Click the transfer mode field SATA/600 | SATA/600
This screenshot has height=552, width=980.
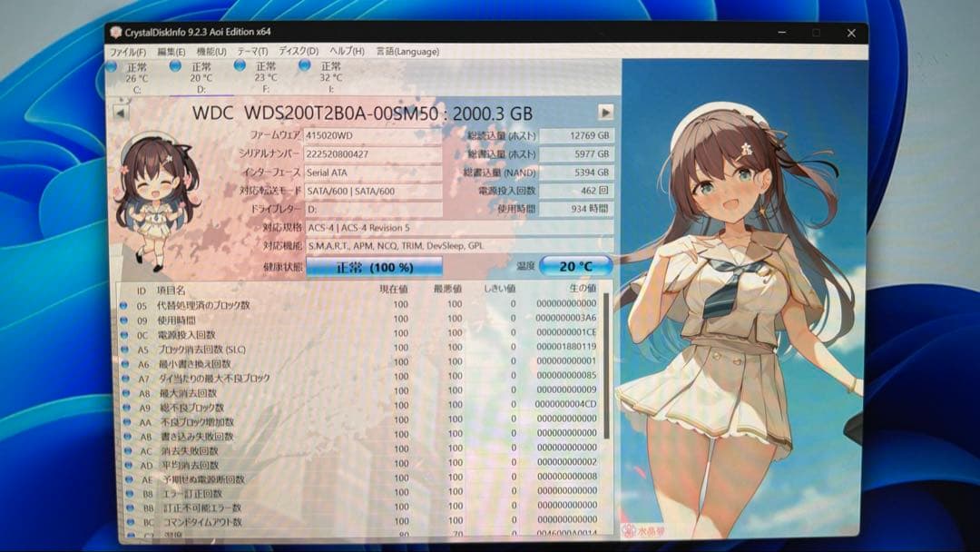point(373,191)
